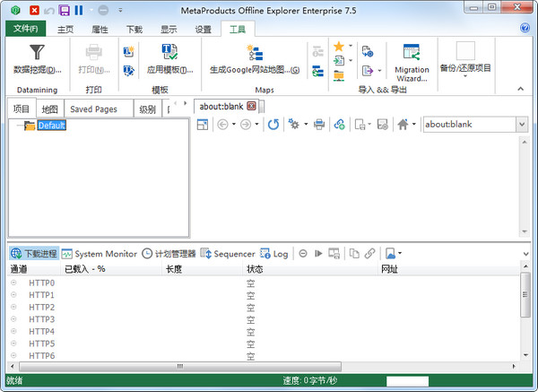Pause downloads with blue pause icon

click(79, 10)
